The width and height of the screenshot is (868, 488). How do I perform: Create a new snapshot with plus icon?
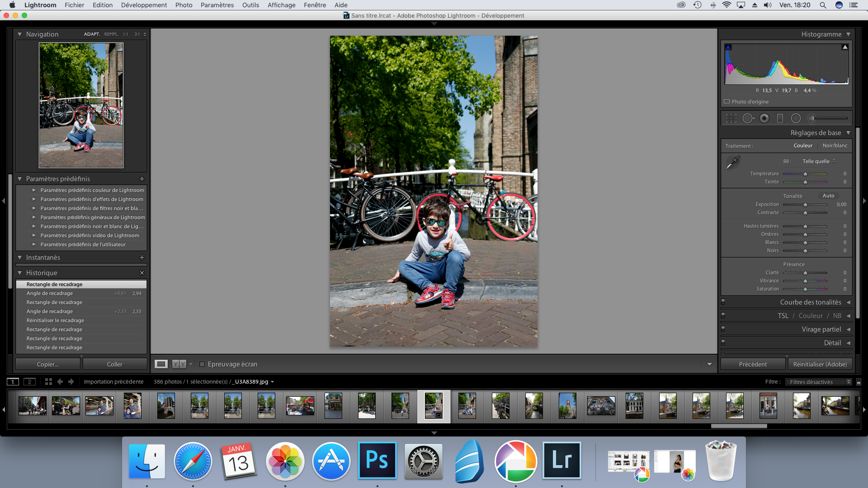tap(142, 258)
